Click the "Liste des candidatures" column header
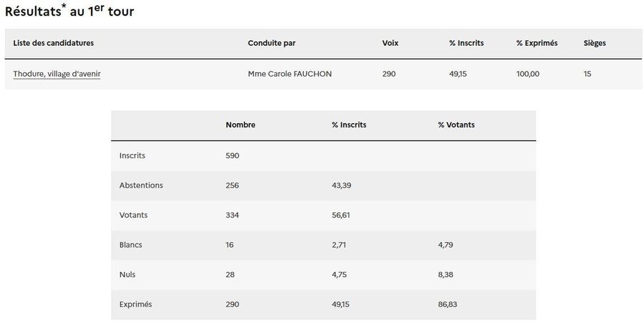 53,43
